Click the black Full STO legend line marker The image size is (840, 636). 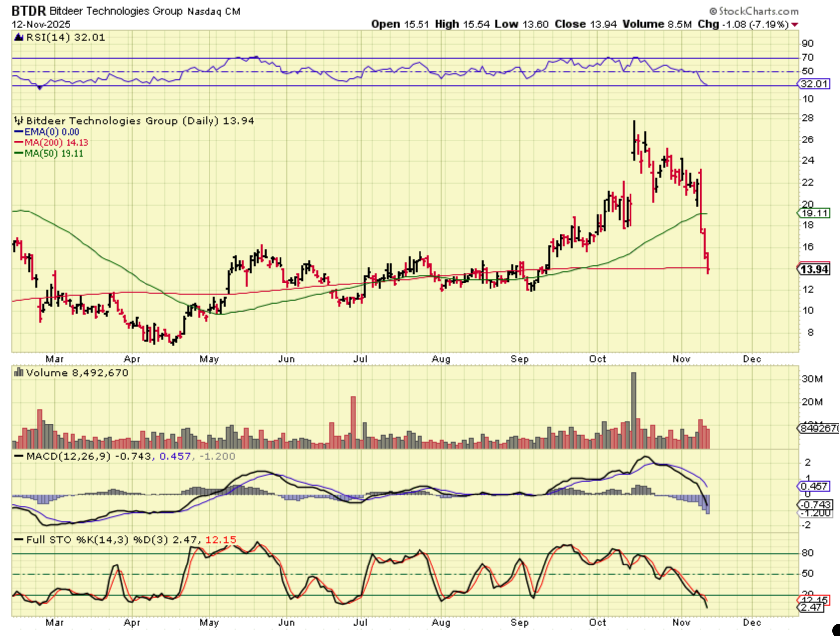tap(19, 540)
